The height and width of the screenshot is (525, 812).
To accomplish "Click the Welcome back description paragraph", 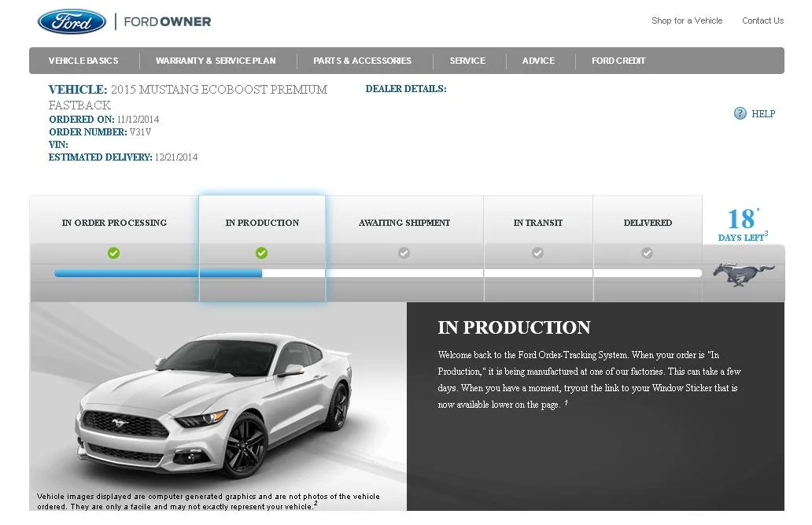I will pos(589,379).
